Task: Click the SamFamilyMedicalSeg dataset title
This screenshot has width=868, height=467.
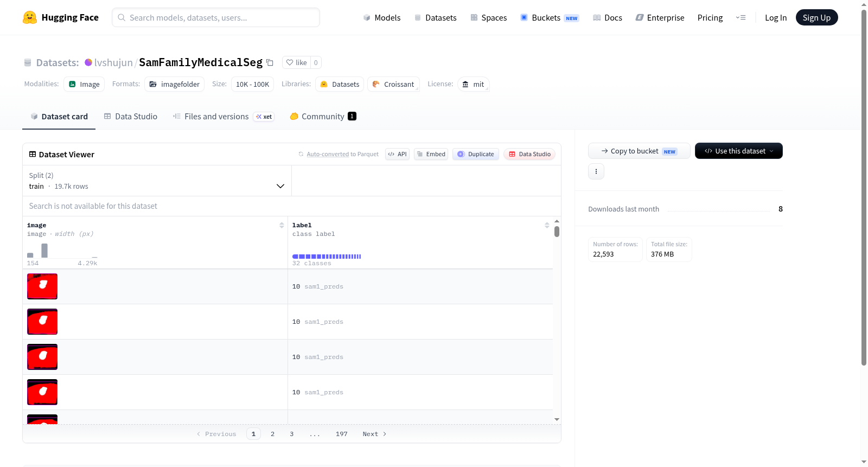Action: coord(201,62)
